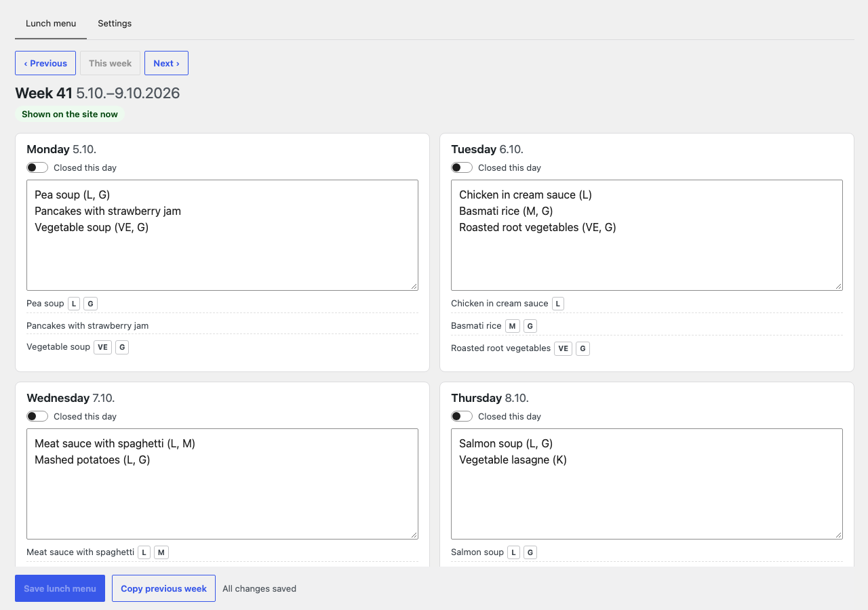Grab Tuesday text area's resize handle

click(838, 286)
